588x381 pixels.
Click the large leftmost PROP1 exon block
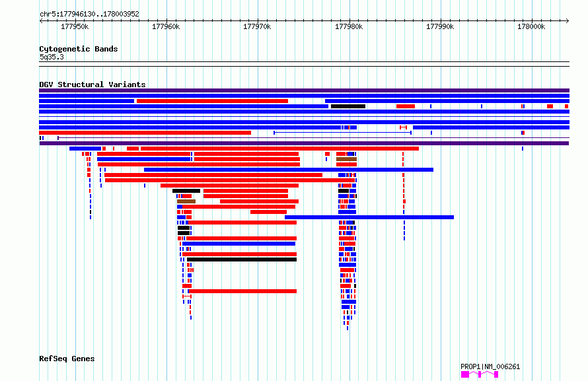[465, 374]
